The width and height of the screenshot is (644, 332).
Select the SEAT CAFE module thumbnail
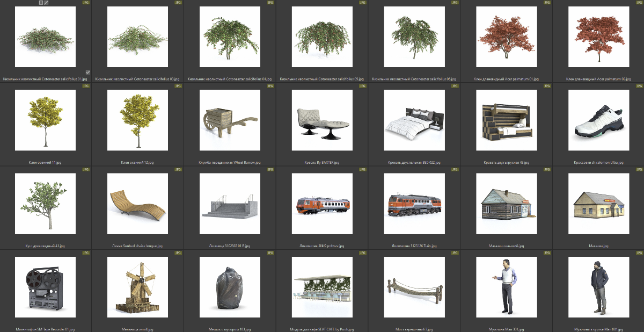[x=322, y=287]
